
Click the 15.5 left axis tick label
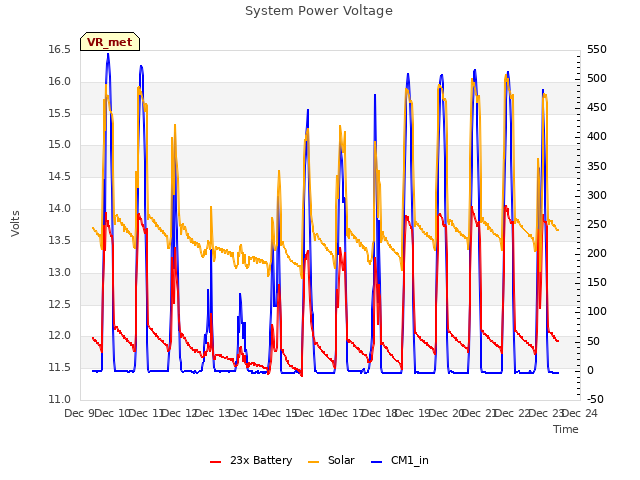(x=59, y=113)
